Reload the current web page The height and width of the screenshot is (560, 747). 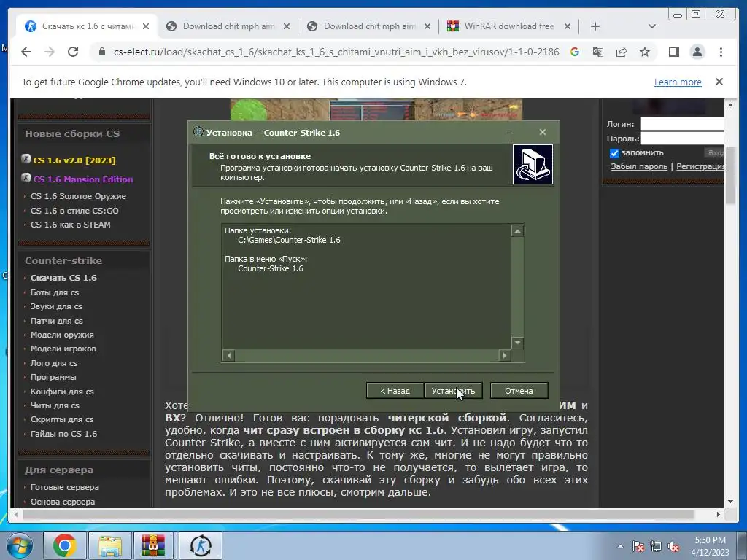(x=73, y=52)
